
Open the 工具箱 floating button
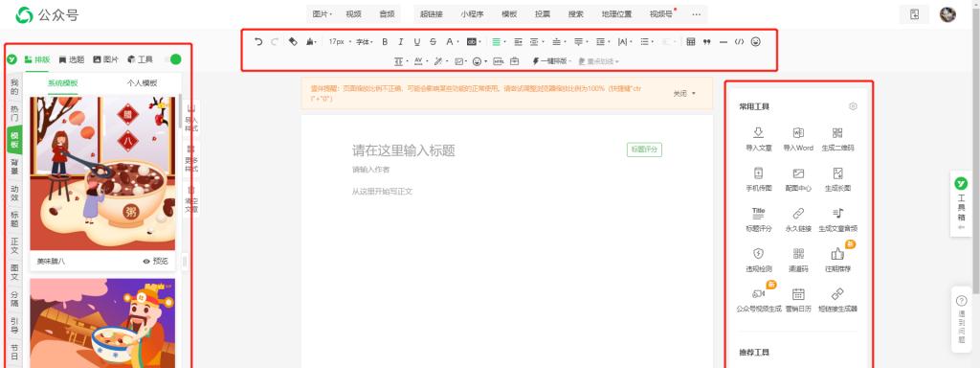[961, 204]
